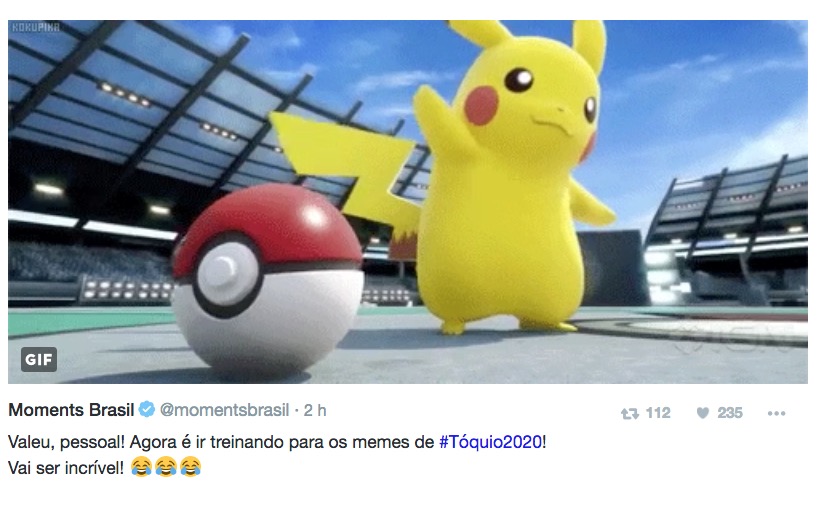Retweet the Moments Brasil tweet

tap(629, 414)
